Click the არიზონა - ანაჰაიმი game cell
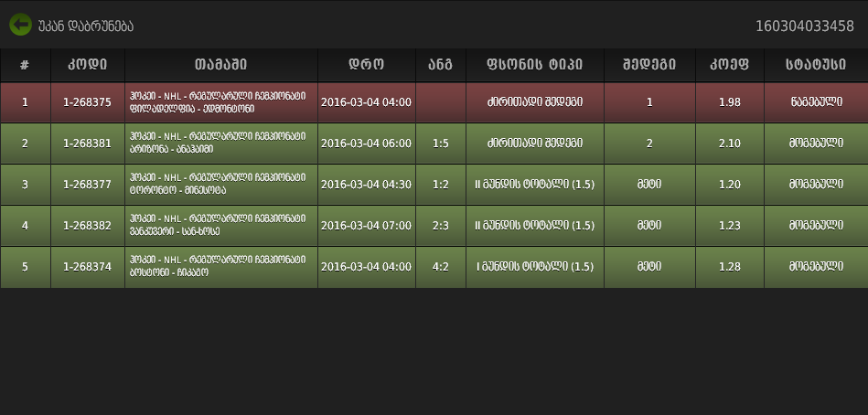Viewport: 868px width, 415px height. point(220,144)
